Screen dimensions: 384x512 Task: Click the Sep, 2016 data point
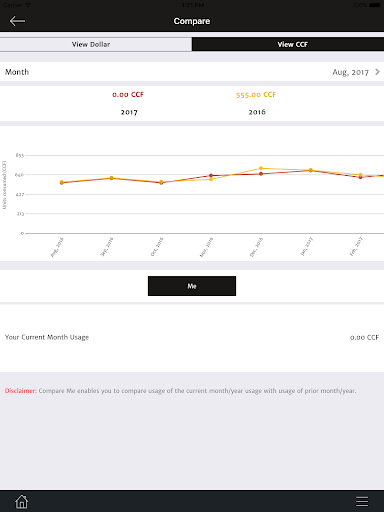(112, 178)
